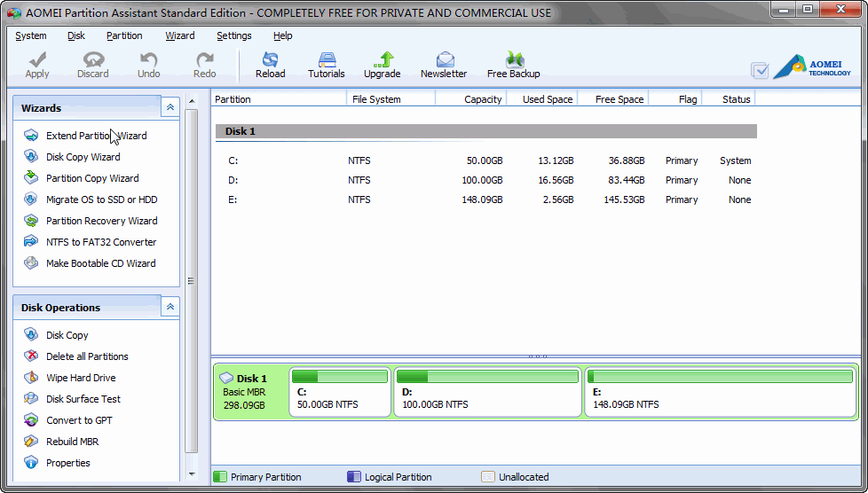Viewport: 868px width, 493px height.
Task: Open the Disk menu
Action: pyautogui.click(x=75, y=35)
